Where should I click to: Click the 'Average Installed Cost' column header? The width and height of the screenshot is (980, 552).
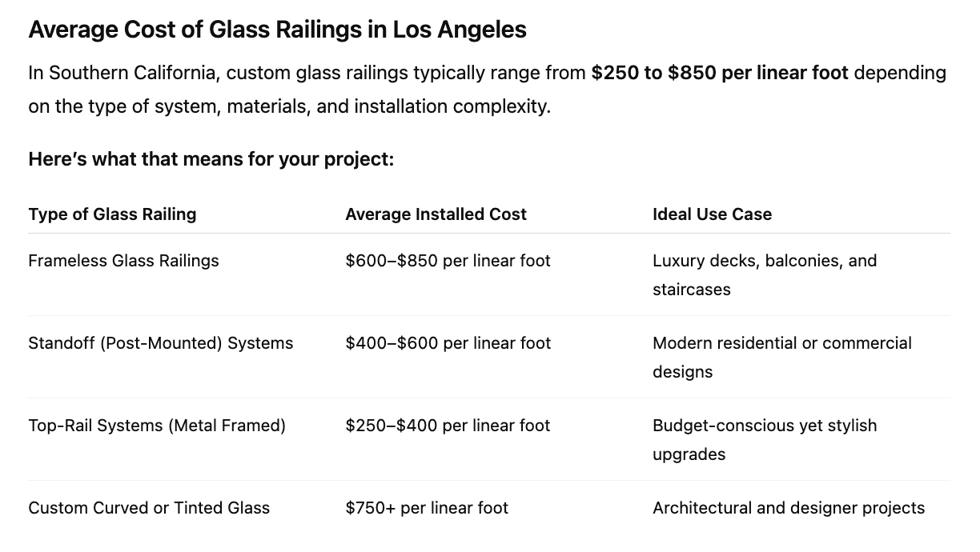coord(436,214)
